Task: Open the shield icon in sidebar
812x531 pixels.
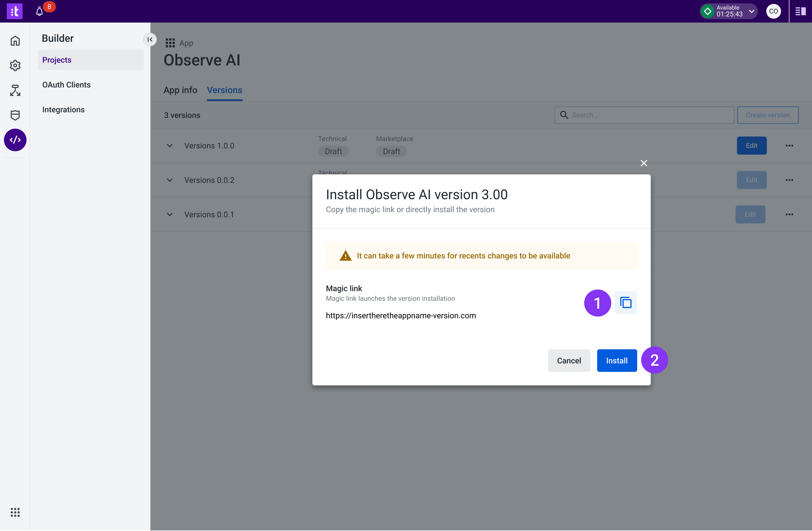Action: (x=15, y=115)
